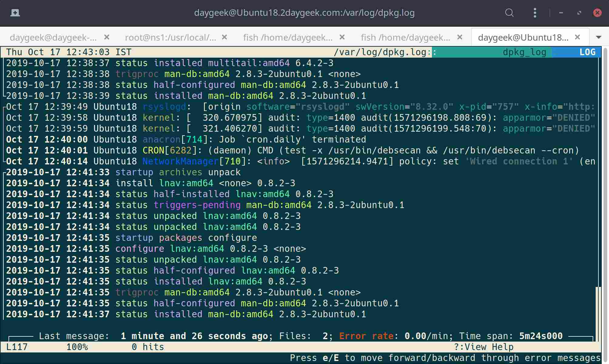Click the CRON debsecan log line
This screenshot has width=609, height=364.
(x=292, y=150)
